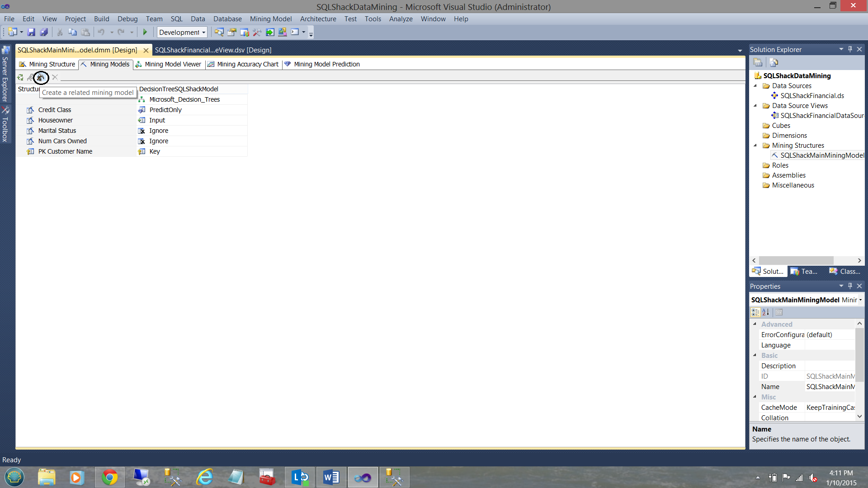Collapse the Data Sources tree node
868x488 pixels.
(755, 86)
